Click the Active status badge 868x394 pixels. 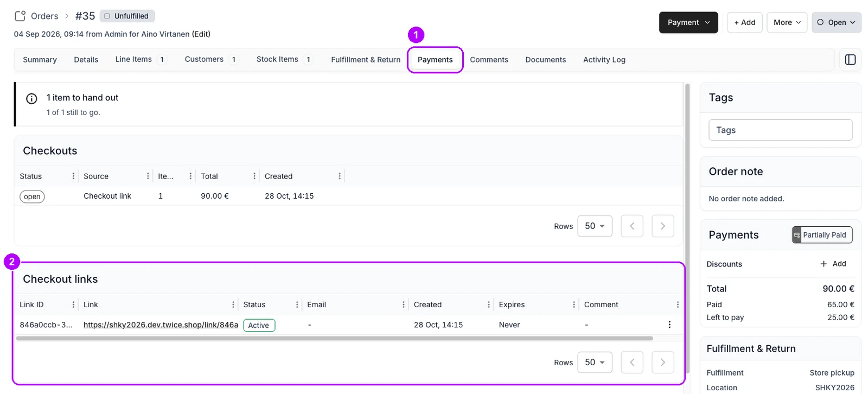(x=259, y=325)
